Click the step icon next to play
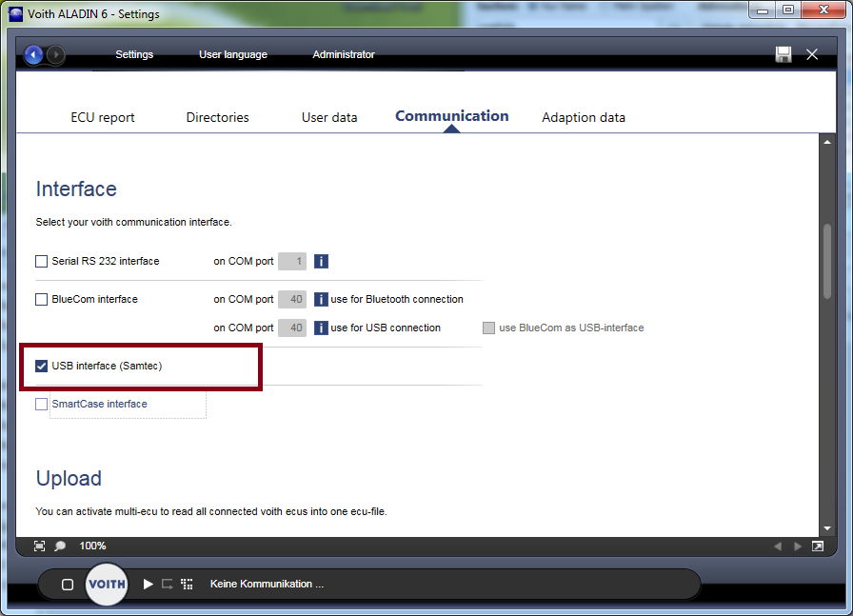Screen dimensions: 853x616 tap(167, 585)
